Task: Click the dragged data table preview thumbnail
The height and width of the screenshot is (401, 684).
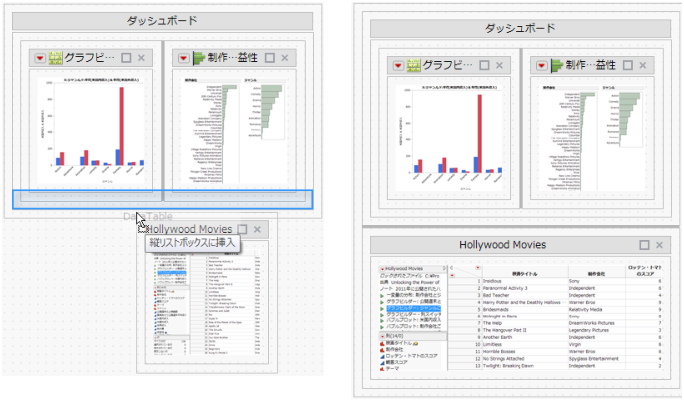Action: [x=207, y=303]
